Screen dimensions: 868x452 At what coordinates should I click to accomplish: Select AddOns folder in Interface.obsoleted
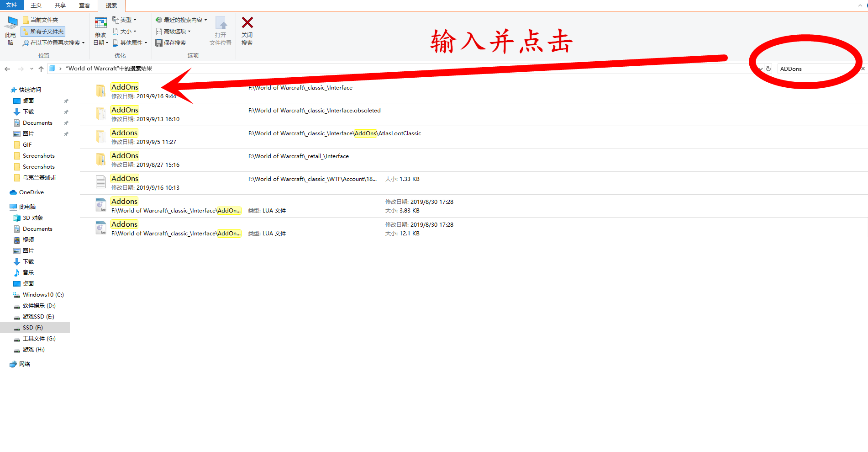(473, 115)
